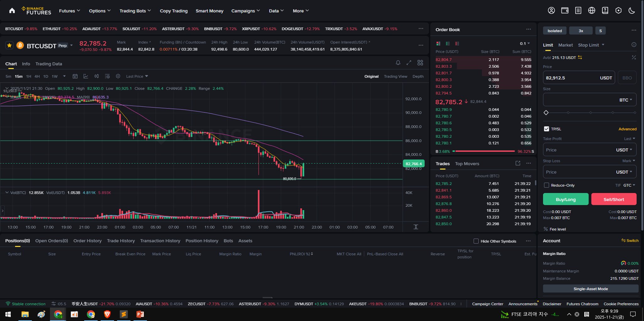Open the Isolated margin mode button

[554, 31]
